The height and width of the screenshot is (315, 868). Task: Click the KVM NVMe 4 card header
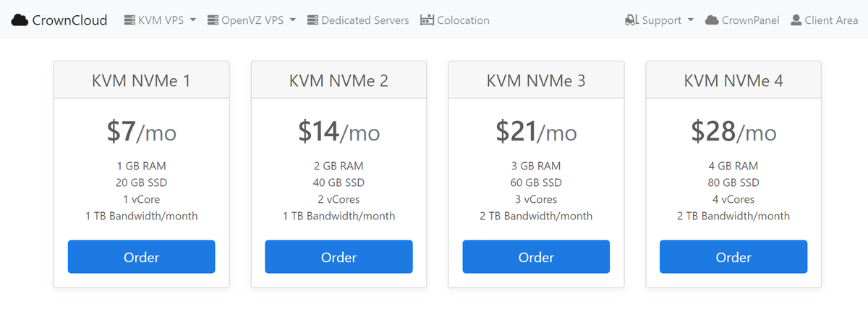733,80
